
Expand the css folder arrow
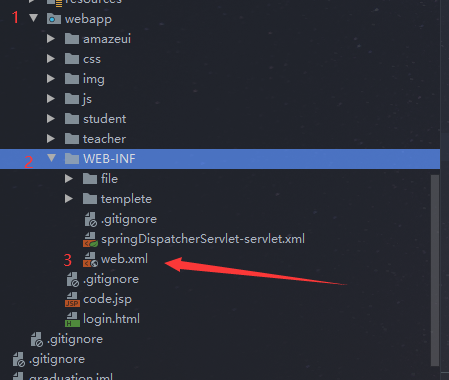(x=51, y=59)
